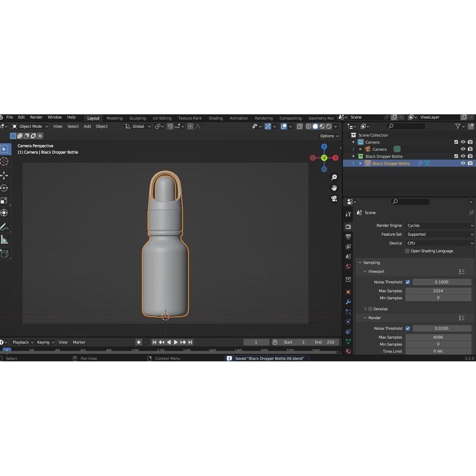Disable viewport Noise Threshold checkbox
The height and width of the screenshot is (476, 476).
pos(408,282)
